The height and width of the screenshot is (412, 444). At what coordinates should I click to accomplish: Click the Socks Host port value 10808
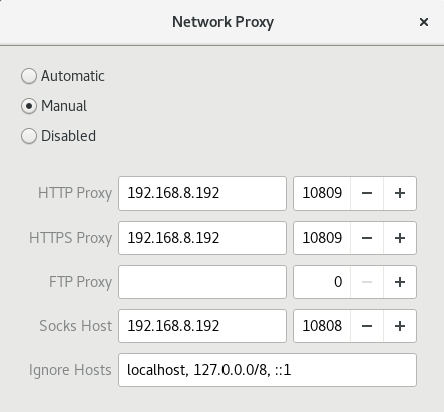(x=322, y=326)
